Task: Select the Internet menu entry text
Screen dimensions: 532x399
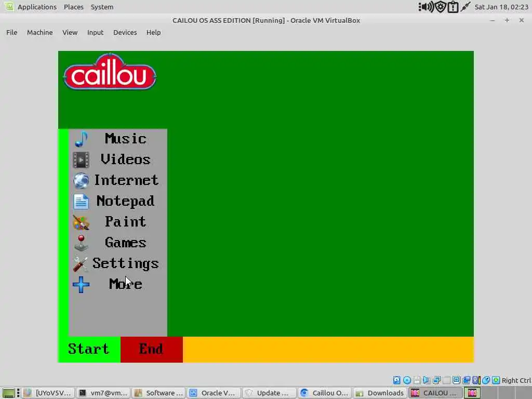Action: 126,180
